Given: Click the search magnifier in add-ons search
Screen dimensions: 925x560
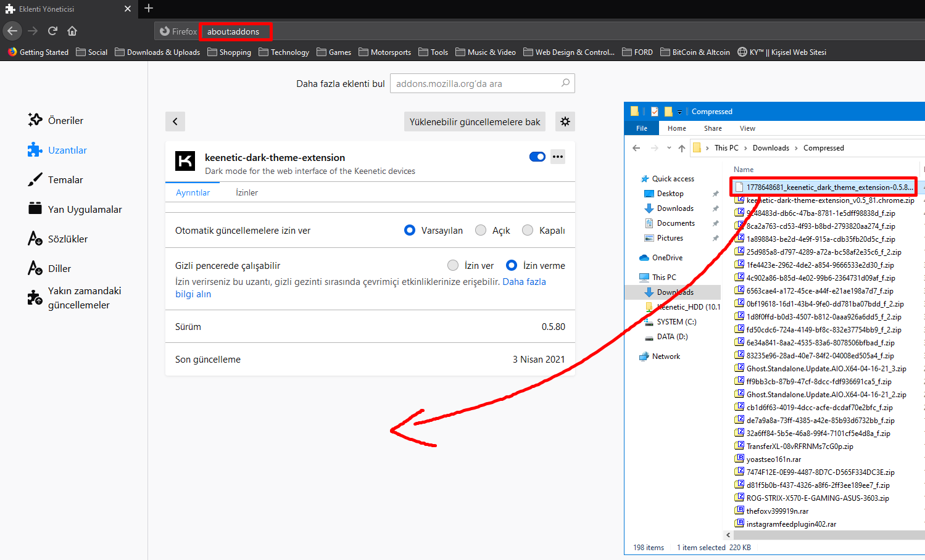Looking at the screenshot, I should pyautogui.click(x=565, y=83).
